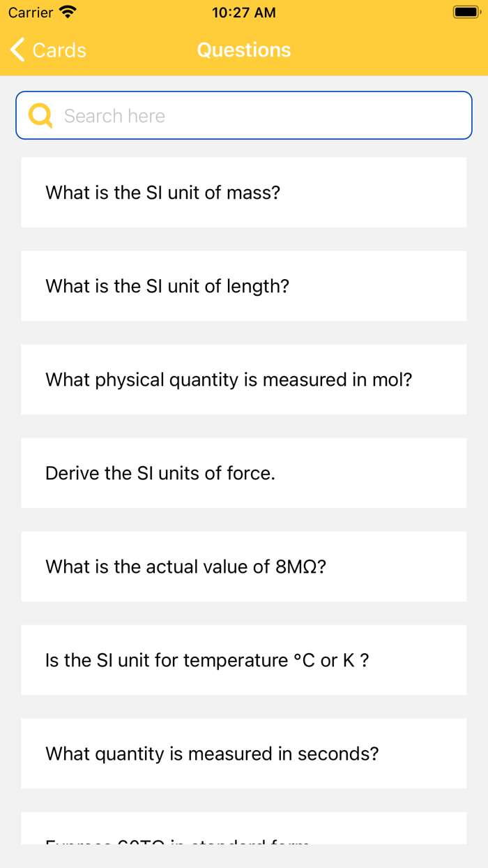Tap the seconds measurement question card
The image size is (488, 868).
243,753
